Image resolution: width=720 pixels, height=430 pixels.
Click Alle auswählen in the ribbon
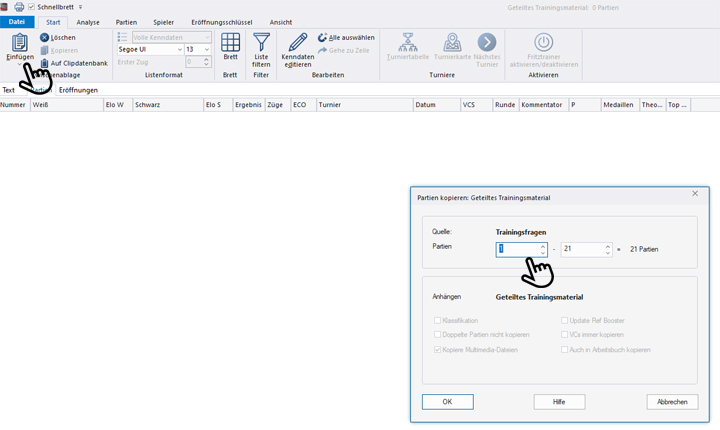pos(322,37)
